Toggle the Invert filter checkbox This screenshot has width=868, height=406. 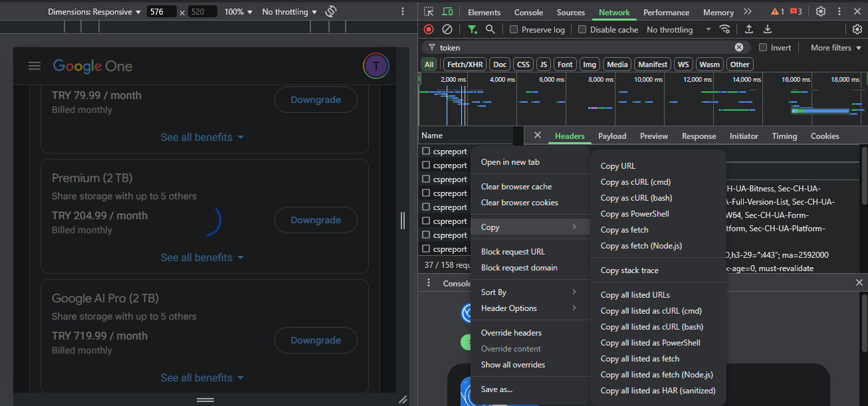(763, 47)
